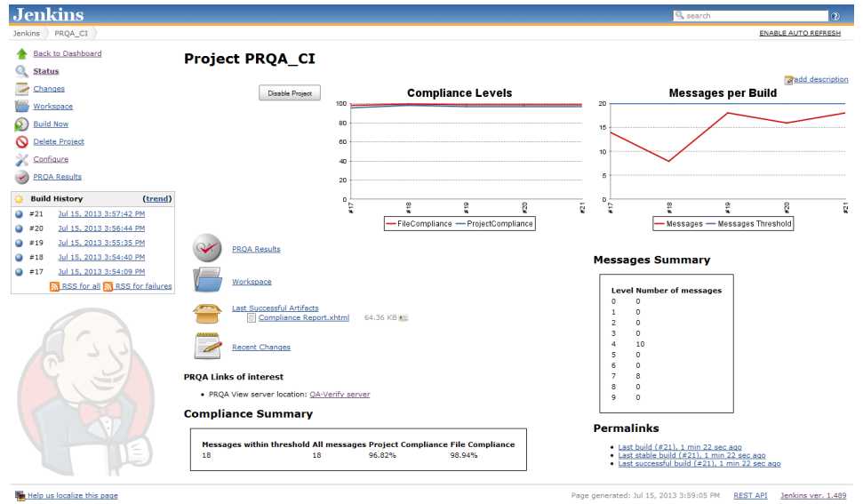The width and height of the screenshot is (863, 504).
Task: Open build Jul 15, 2013 3:54:09 PM
Action: click(101, 272)
